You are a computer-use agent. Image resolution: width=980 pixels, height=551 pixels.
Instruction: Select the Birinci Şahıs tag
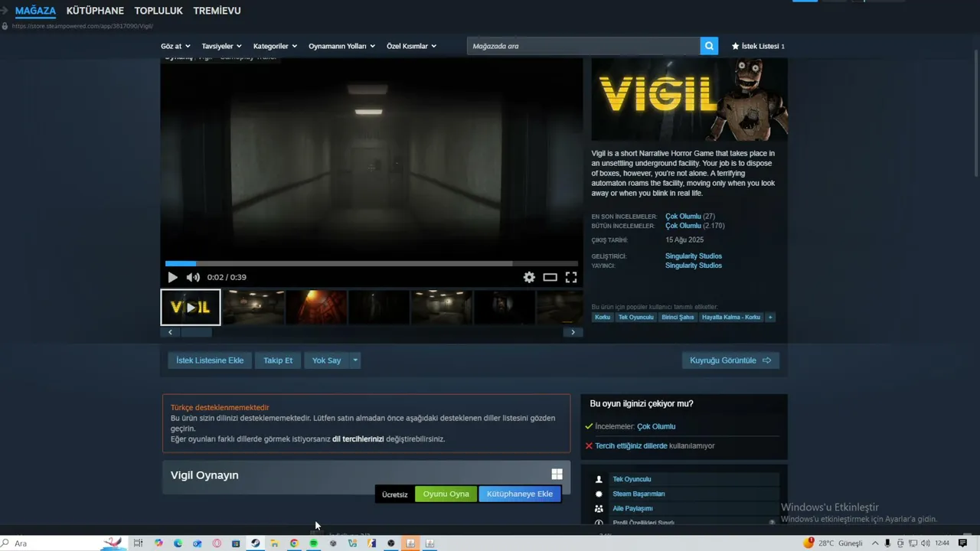coord(678,317)
